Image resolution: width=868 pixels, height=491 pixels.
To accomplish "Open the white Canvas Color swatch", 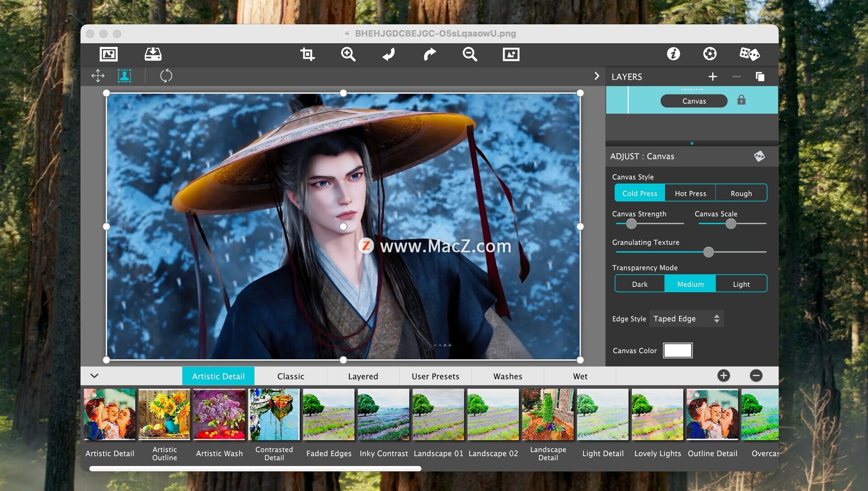I will (678, 350).
